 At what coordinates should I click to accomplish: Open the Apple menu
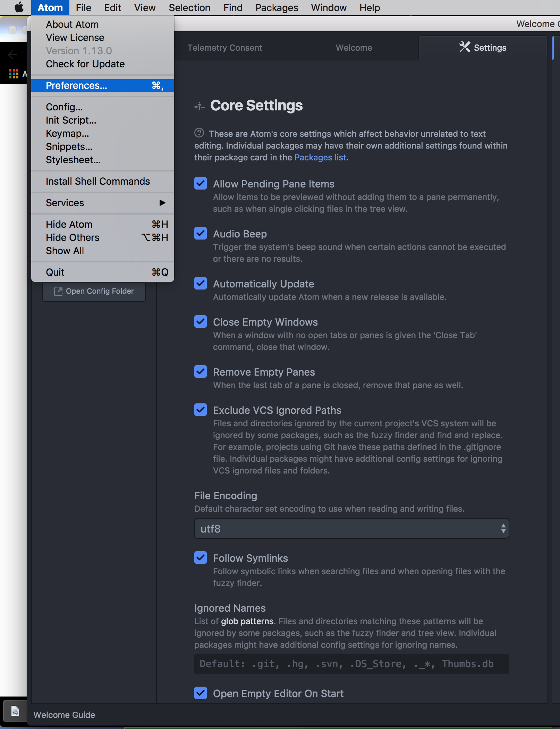pos(19,7)
